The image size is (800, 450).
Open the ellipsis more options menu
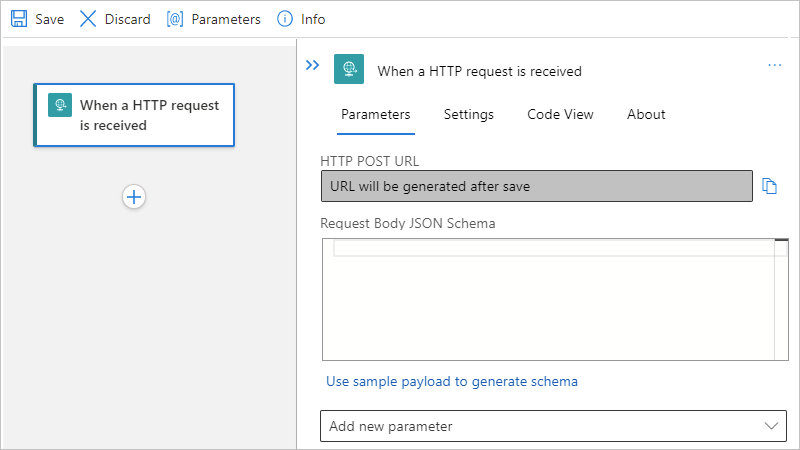[x=774, y=66]
